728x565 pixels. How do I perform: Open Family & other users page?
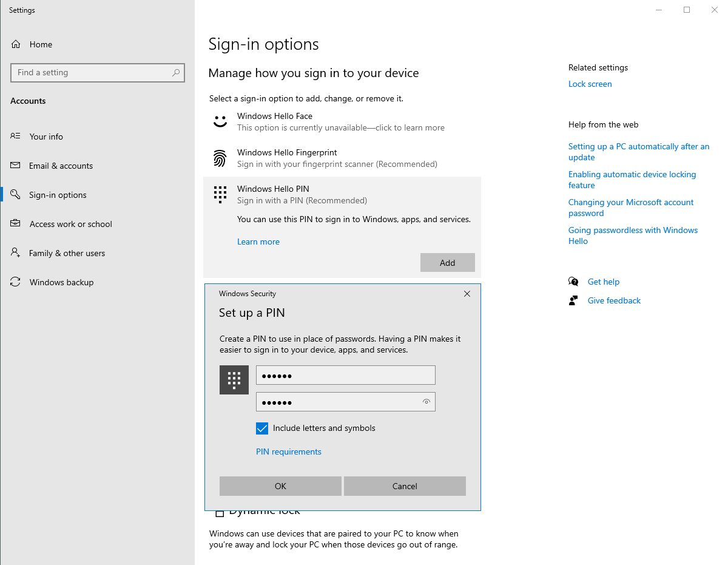[x=67, y=253]
